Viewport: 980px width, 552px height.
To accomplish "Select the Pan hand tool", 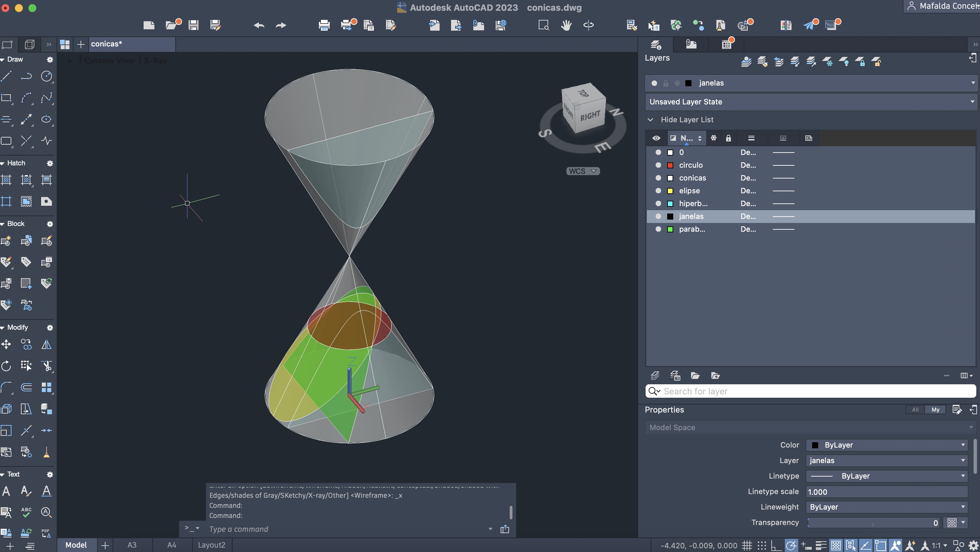I will tap(566, 26).
